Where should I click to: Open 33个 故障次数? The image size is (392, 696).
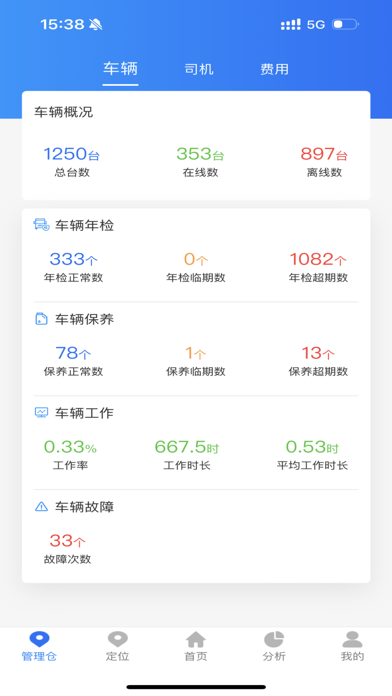click(67, 549)
